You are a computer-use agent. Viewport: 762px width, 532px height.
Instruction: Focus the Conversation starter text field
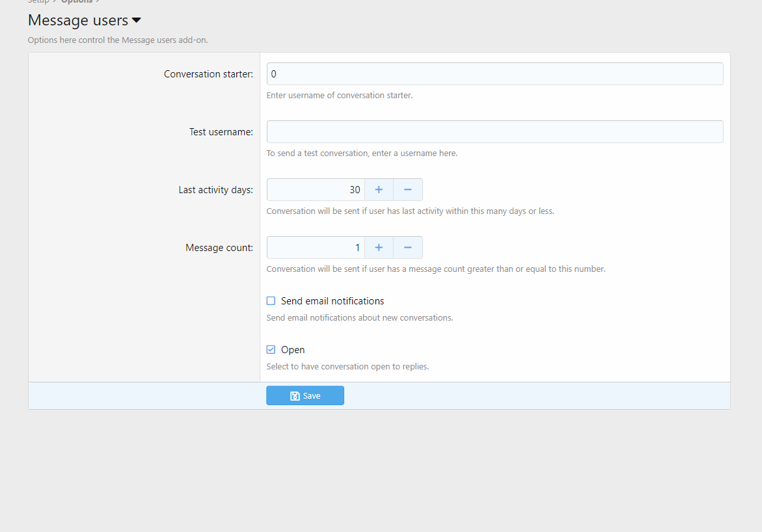coord(495,74)
